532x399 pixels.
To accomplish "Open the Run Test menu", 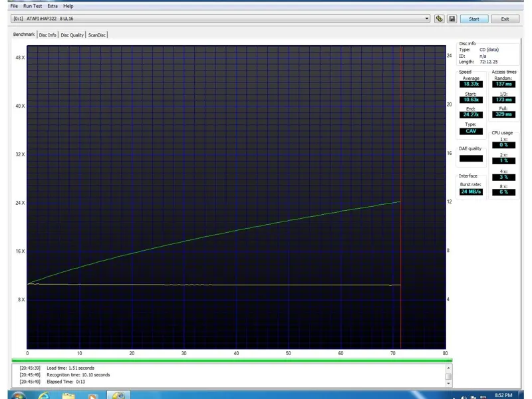I will tap(33, 6).
